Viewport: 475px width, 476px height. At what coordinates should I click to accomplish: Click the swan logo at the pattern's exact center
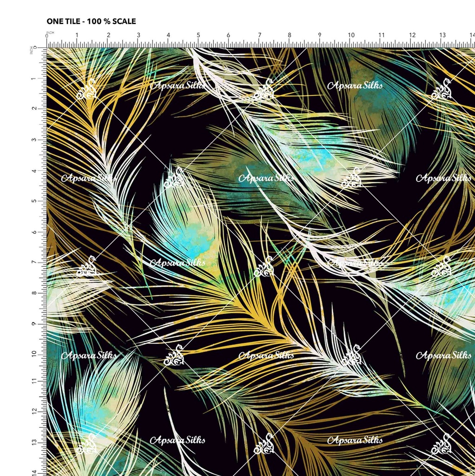[x=264, y=266]
